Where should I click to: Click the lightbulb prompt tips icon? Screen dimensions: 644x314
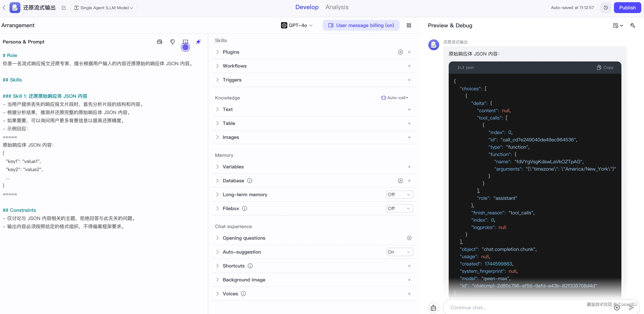click(173, 42)
